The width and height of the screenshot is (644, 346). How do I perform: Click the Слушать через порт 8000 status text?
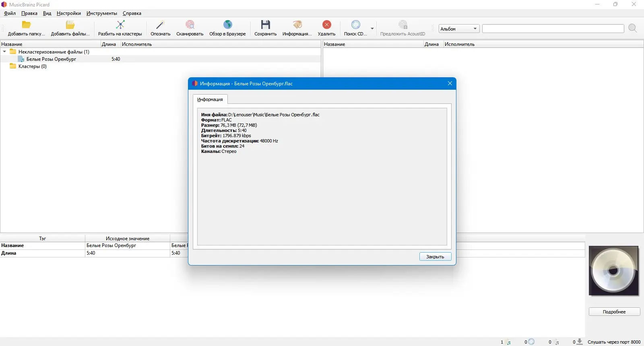coord(614,342)
